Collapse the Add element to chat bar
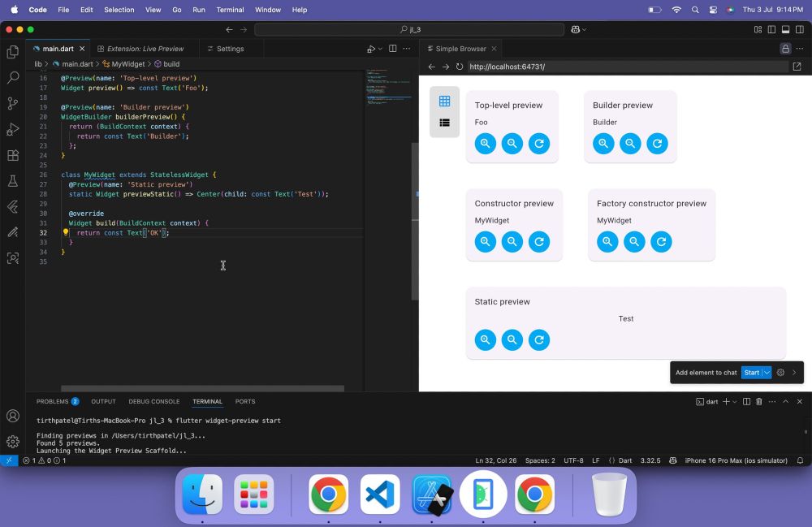 click(x=794, y=373)
